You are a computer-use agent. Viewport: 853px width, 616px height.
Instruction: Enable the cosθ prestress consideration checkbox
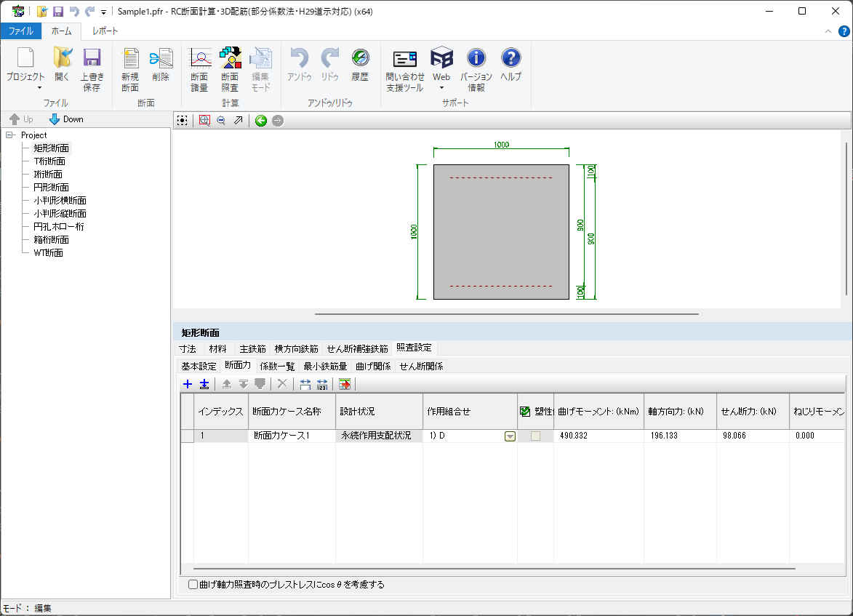193,584
